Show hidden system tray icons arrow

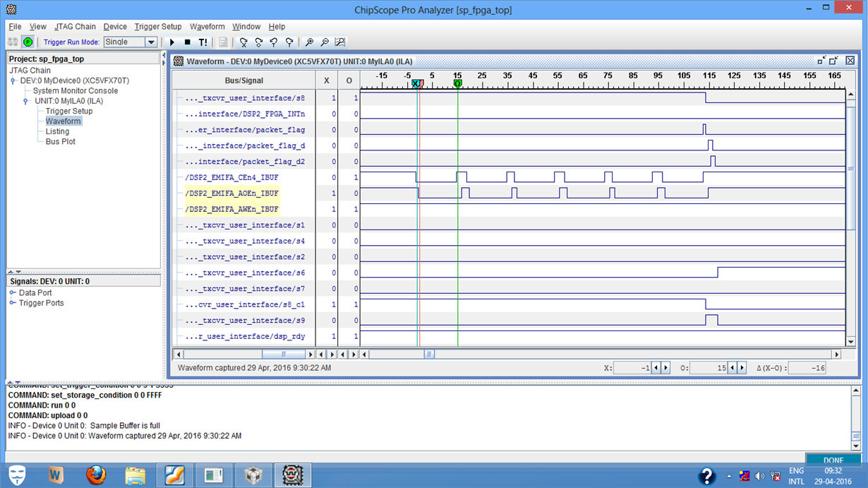pyautogui.click(x=730, y=476)
